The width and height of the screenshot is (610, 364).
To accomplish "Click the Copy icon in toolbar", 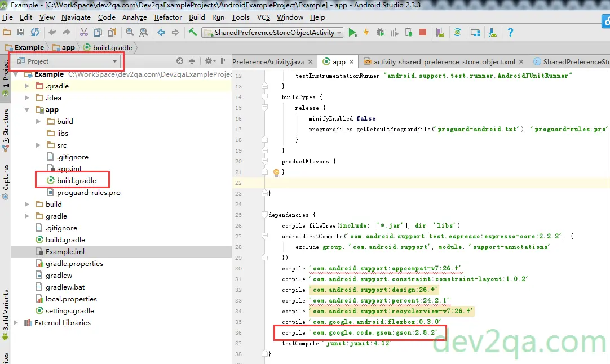I will coord(98,32).
